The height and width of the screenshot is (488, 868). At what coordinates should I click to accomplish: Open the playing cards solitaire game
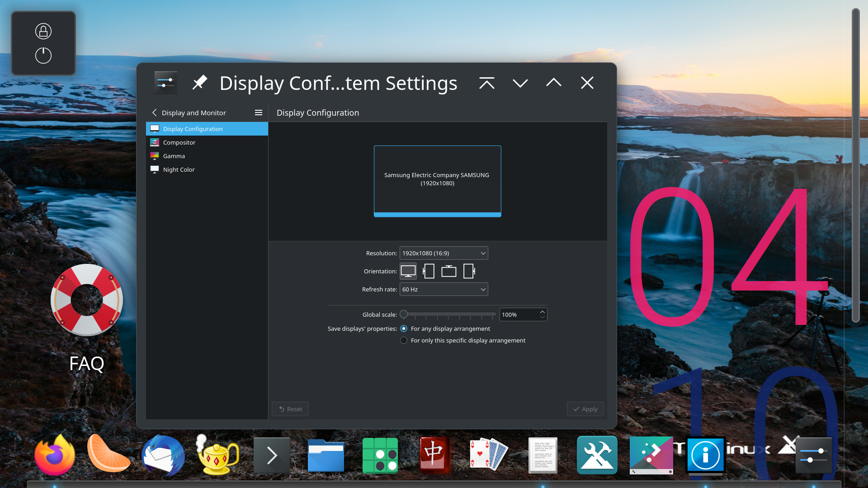(x=489, y=455)
